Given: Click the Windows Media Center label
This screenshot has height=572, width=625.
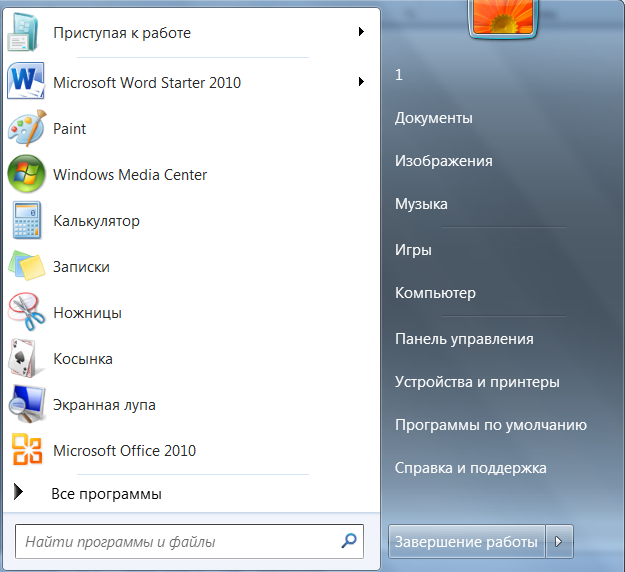Looking at the screenshot, I should [x=130, y=175].
